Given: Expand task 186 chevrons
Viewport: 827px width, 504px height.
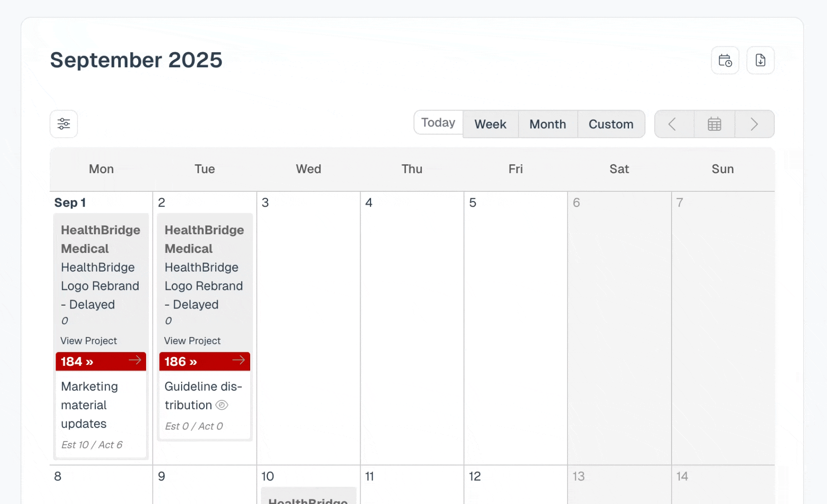Looking at the screenshot, I should pos(193,362).
